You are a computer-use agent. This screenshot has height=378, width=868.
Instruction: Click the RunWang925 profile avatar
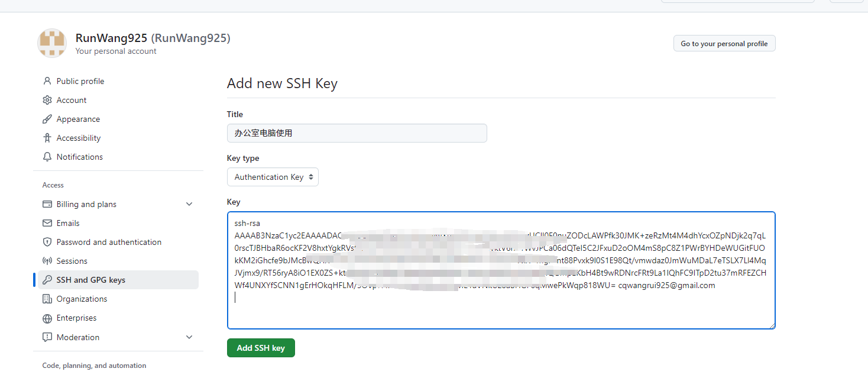(52, 43)
